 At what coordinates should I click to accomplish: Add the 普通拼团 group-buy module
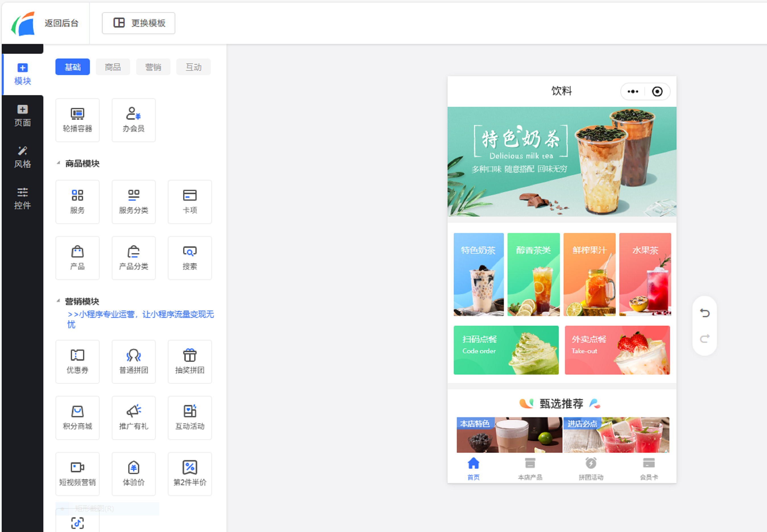pyautogui.click(x=133, y=361)
